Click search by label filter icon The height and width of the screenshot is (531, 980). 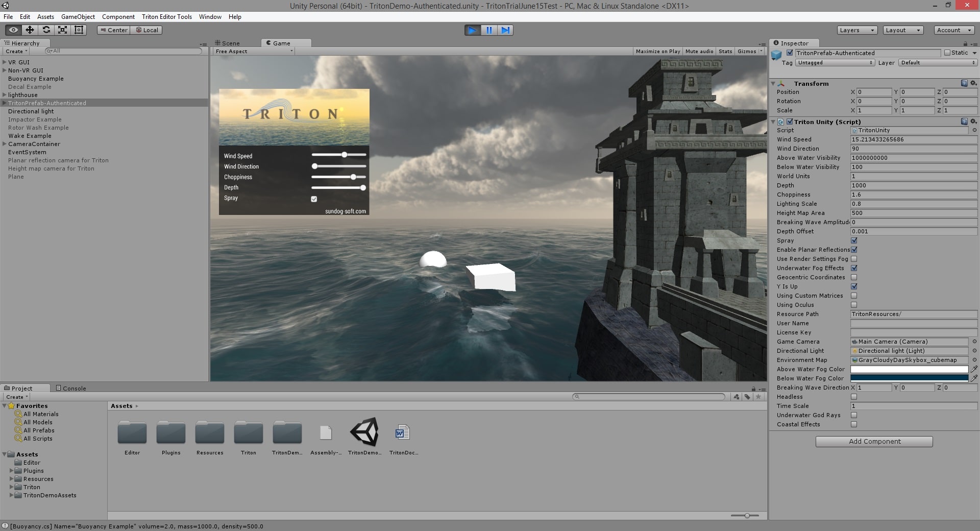(747, 397)
